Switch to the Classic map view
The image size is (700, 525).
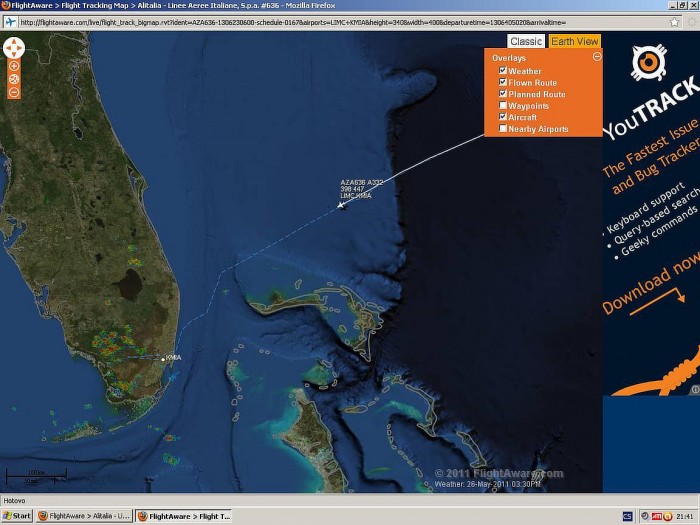[526, 41]
